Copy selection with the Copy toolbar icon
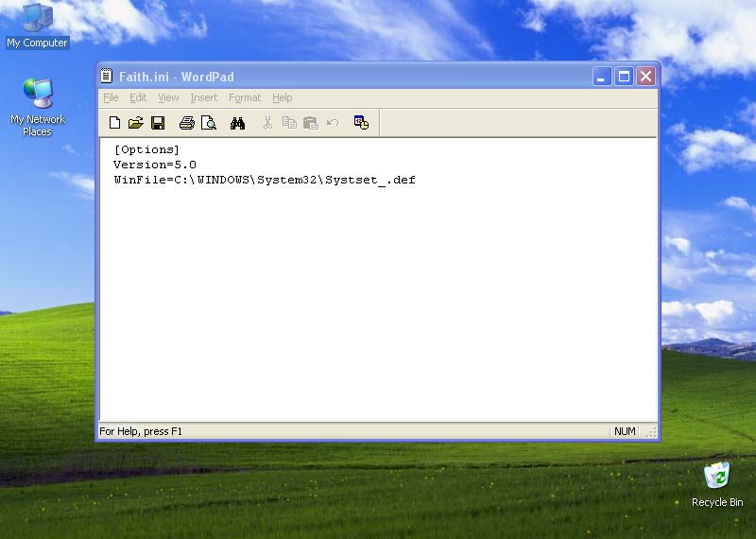The image size is (756, 539). [x=289, y=123]
